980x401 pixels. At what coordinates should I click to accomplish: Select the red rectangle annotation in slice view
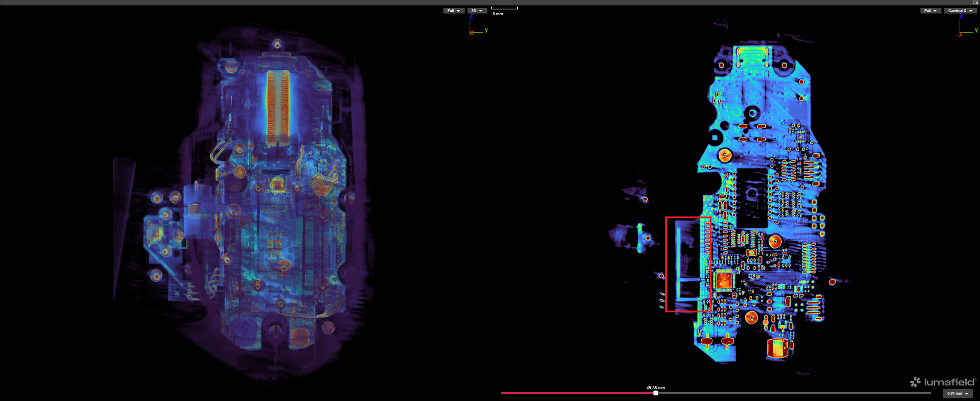tap(666, 264)
